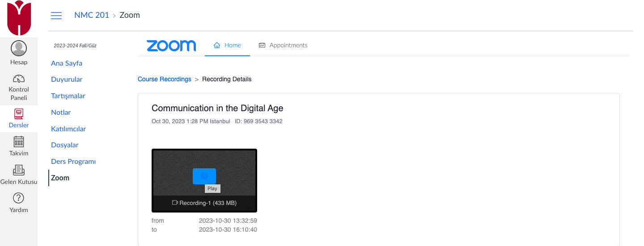Click 2023-2024 Fall/Güz term label
644x246 pixels.
click(75, 46)
